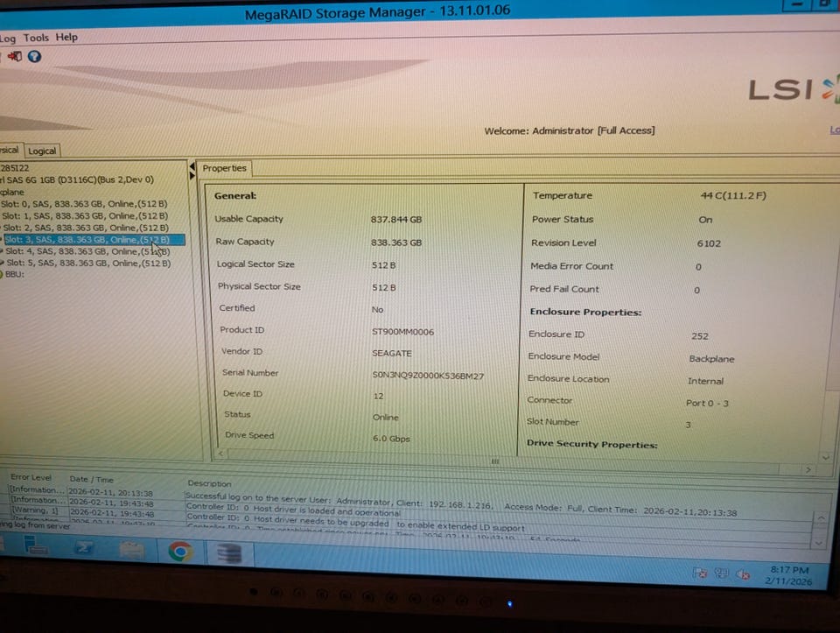Click serial number S0N3NQ9Z0000K536BM27

click(x=428, y=376)
